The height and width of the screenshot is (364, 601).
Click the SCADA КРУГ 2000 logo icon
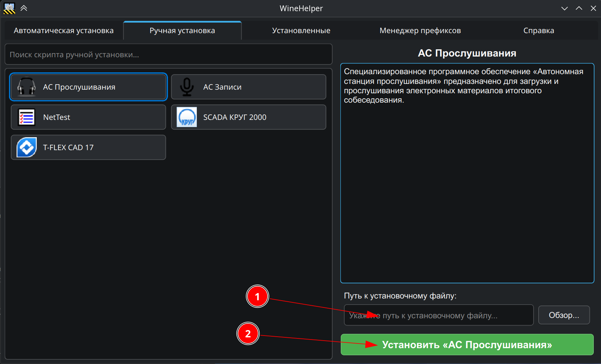coord(187,117)
